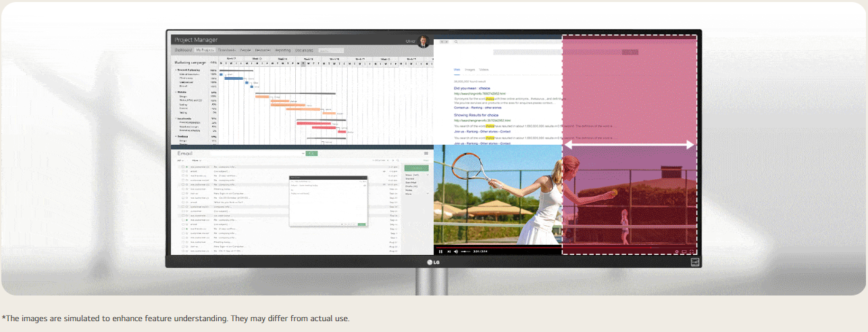Skip to next video in player
868x332 pixels.
point(449,252)
